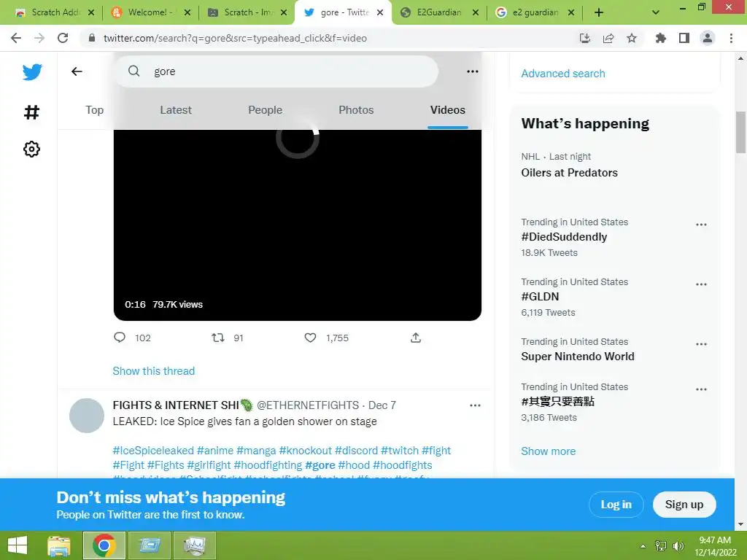Like the tweet with 1,755 likes

[x=310, y=338]
